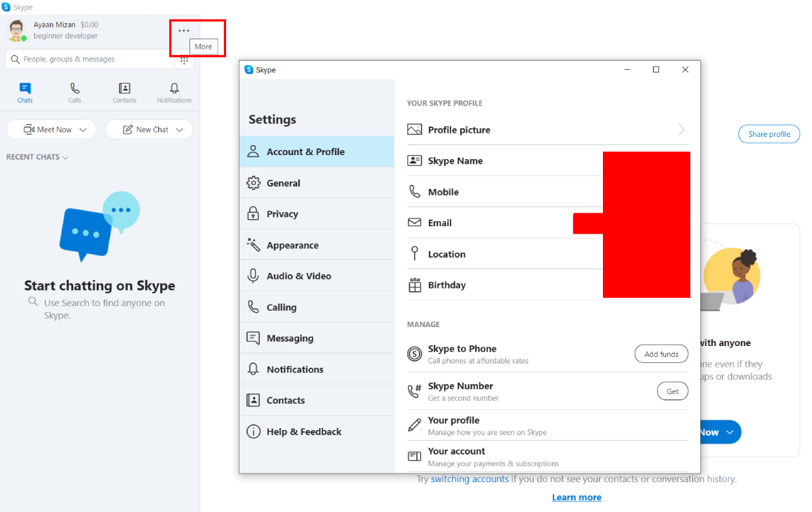The width and height of the screenshot is (812, 512).
Task: Click the Mobile row
Action: click(547, 192)
